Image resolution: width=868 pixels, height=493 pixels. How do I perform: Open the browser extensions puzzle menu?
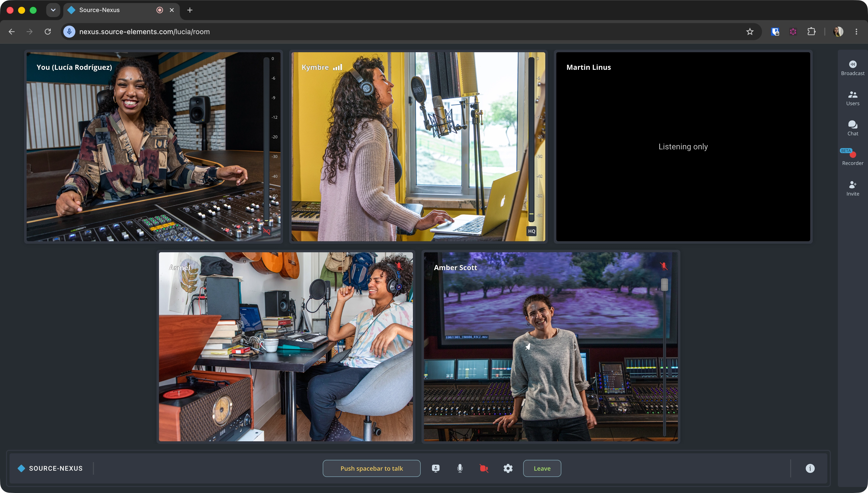pos(811,31)
